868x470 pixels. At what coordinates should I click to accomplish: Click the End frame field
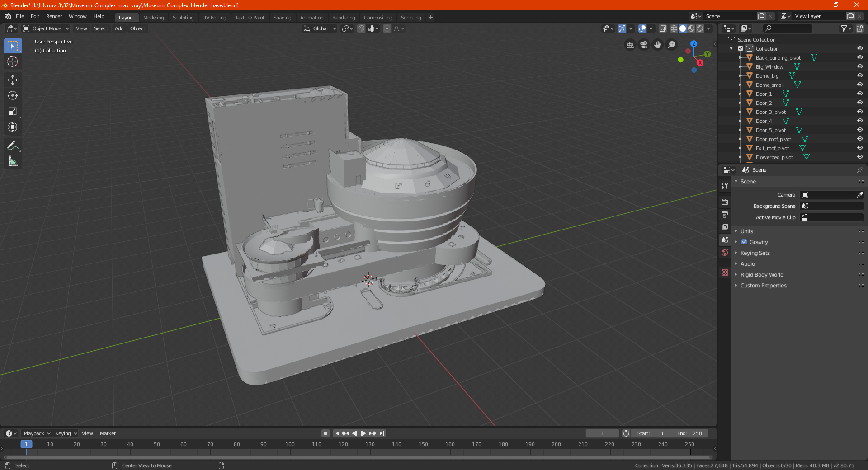689,433
